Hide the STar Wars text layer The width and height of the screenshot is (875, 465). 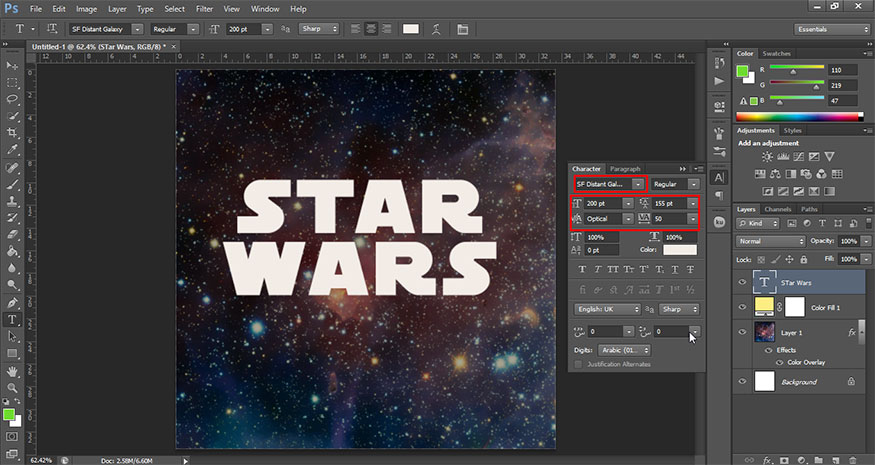click(x=742, y=282)
